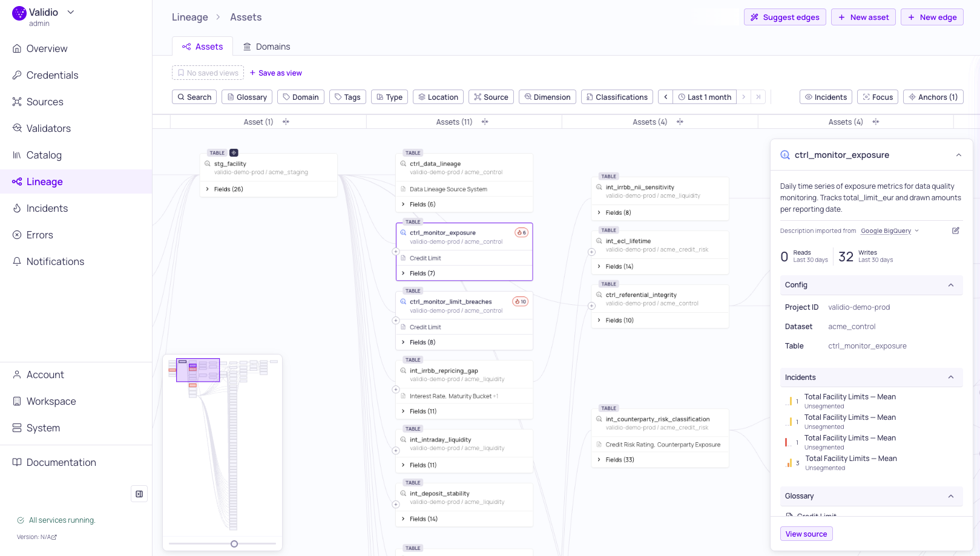Toggle the Anchors (1) filter
Viewport: 980px width, 556px height.
click(933, 97)
